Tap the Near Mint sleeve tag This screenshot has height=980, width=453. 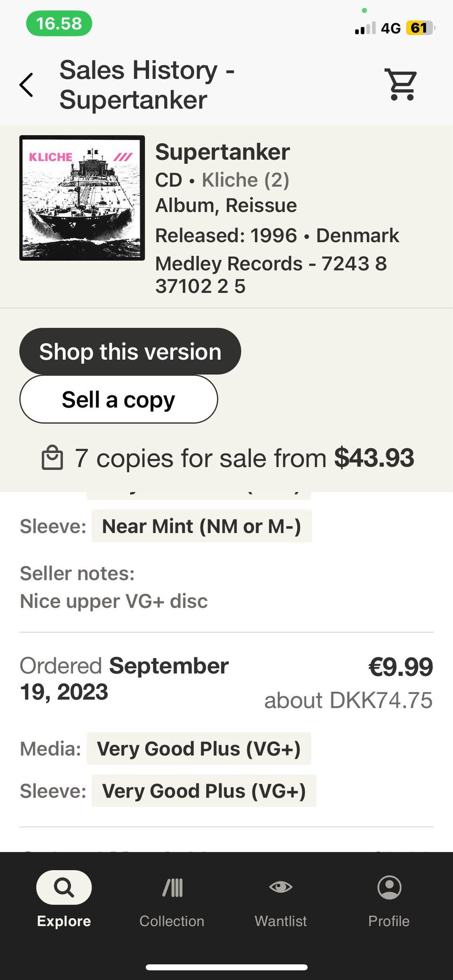pyautogui.click(x=201, y=526)
